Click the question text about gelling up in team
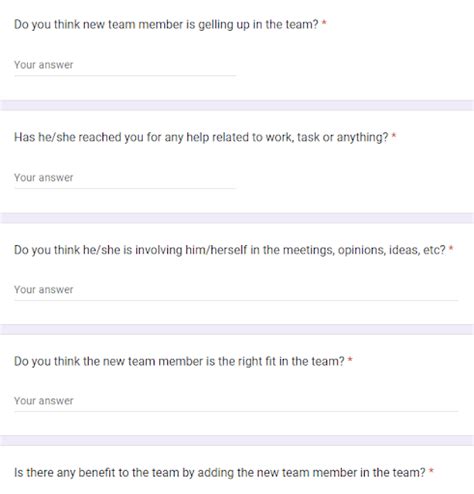This screenshot has height=494, width=474. (x=166, y=25)
